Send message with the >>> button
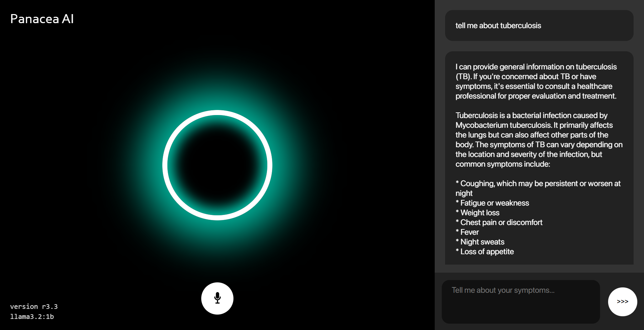 (623, 301)
